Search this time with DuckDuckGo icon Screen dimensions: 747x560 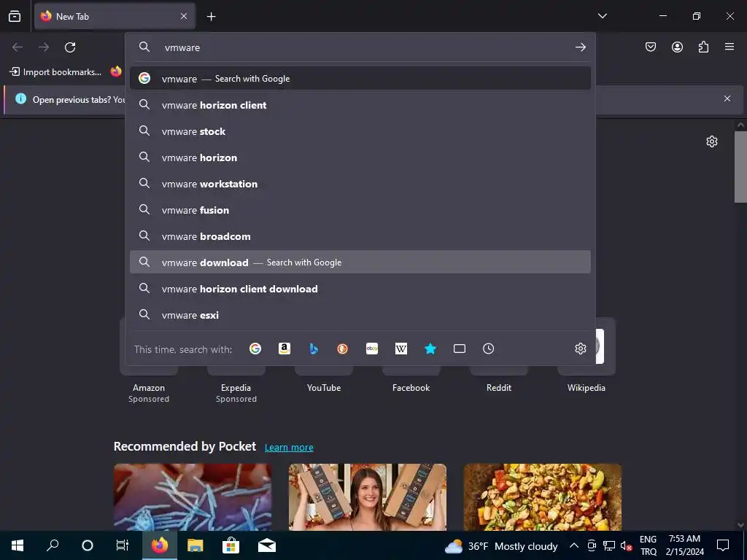coord(343,349)
